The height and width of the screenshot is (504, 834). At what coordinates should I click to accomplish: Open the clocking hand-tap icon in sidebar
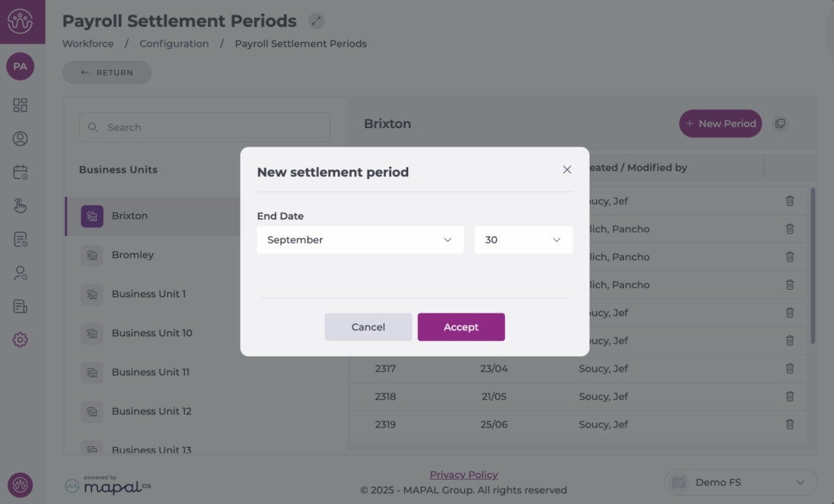pos(20,206)
